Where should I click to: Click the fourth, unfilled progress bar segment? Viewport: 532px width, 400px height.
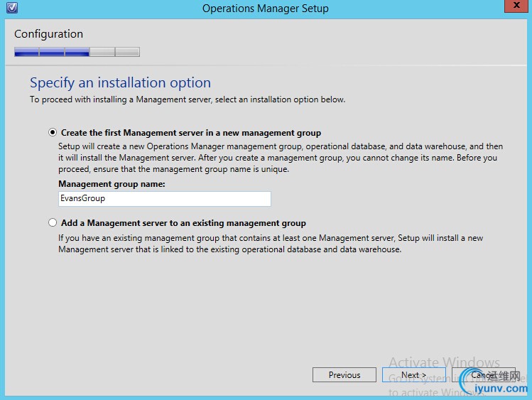102,52
